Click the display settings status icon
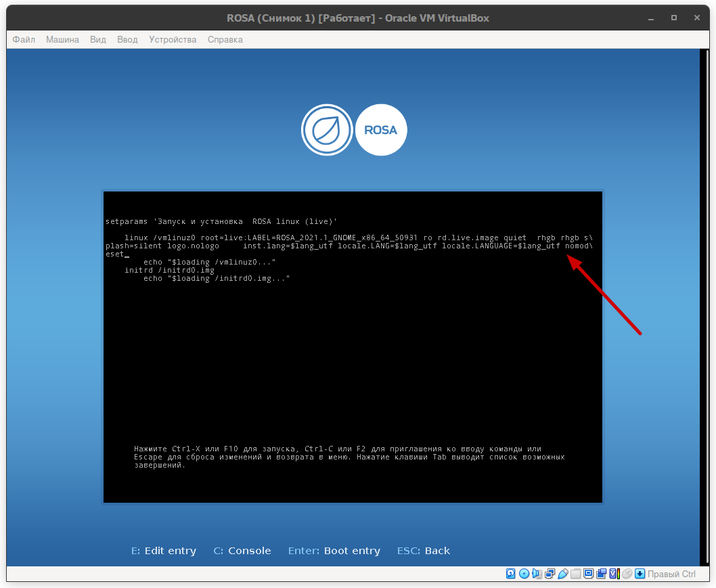This screenshot has height=588, width=716. click(589, 573)
